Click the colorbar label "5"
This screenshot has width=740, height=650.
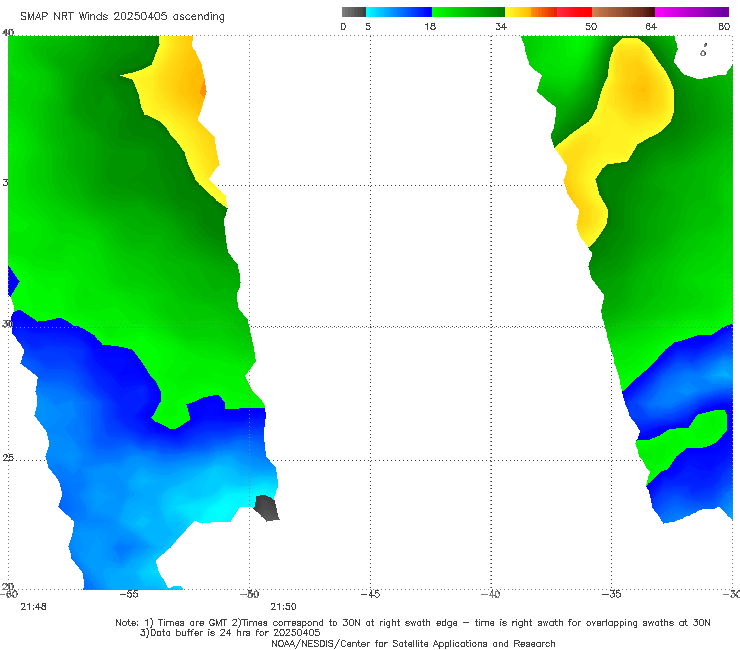pos(368,26)
